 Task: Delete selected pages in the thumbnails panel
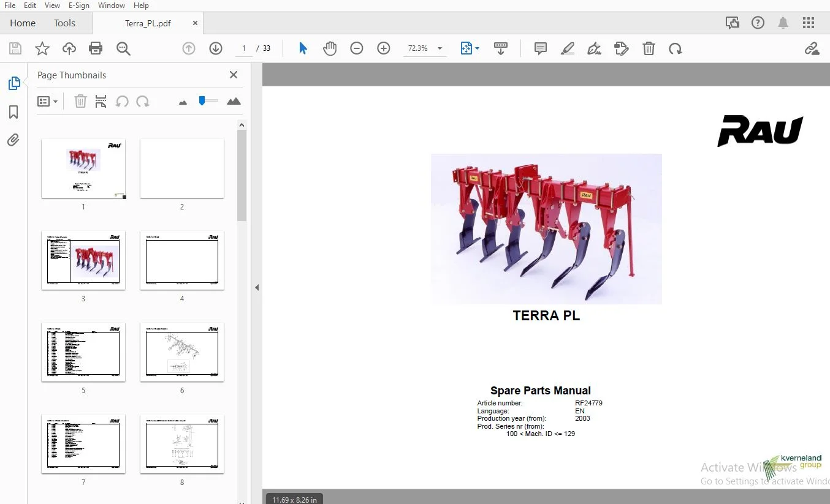point(80,101)
